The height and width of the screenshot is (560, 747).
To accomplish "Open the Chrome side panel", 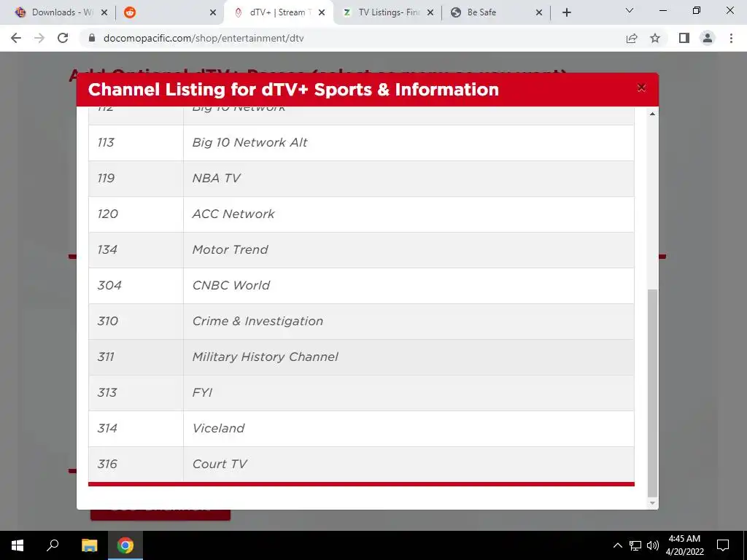I will [684, 38].
